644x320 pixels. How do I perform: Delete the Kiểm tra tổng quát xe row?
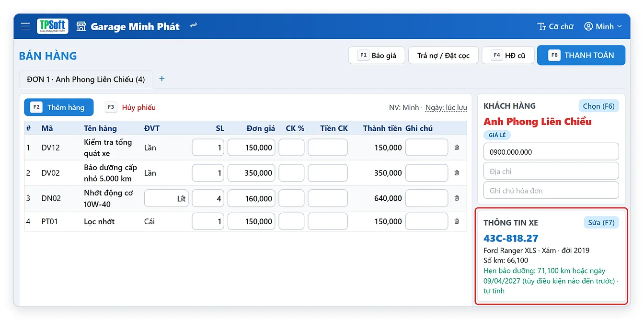(x=457, y=148)
